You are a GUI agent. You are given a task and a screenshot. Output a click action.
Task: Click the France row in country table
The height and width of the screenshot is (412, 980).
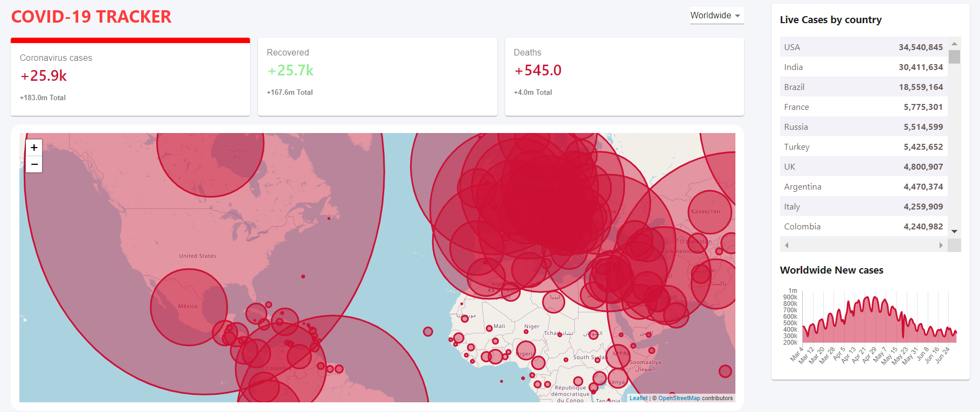tap(864, 107)
